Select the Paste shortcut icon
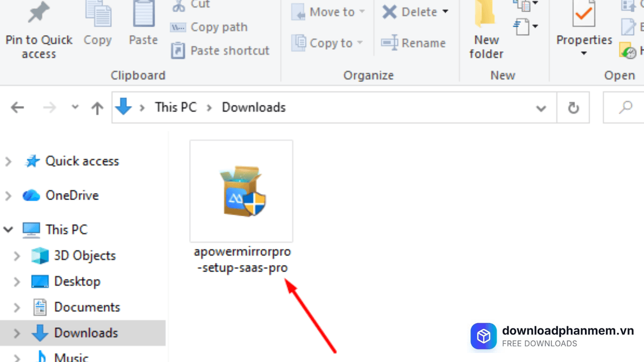Screen dimensions: 644x362 [178, 50]
